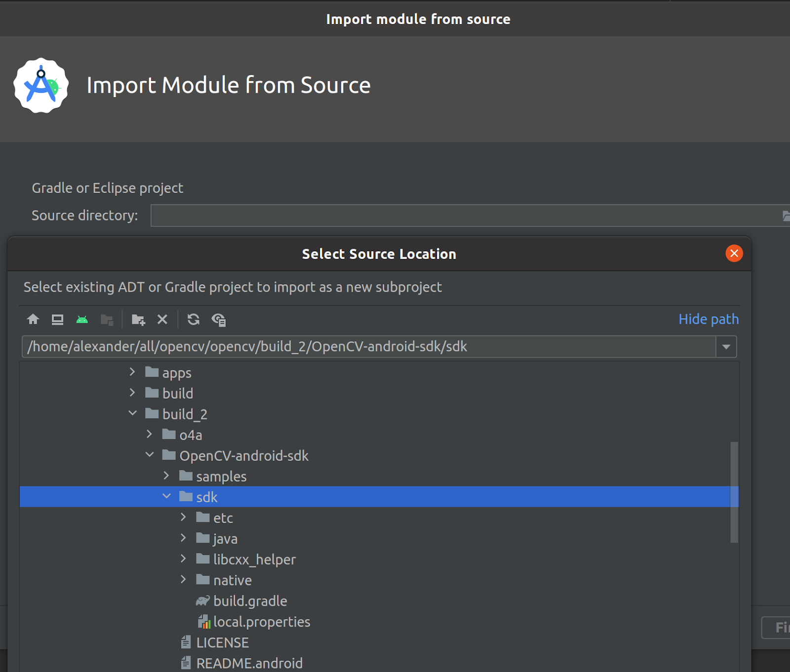Expand the native folder

click(x=184, y=579)
